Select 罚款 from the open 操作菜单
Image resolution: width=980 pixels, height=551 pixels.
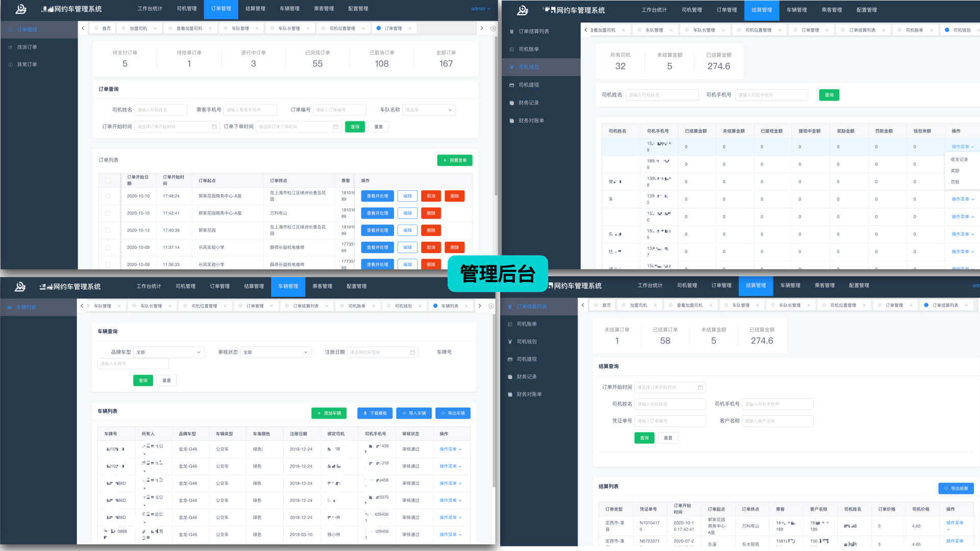(x=955, y=182)
